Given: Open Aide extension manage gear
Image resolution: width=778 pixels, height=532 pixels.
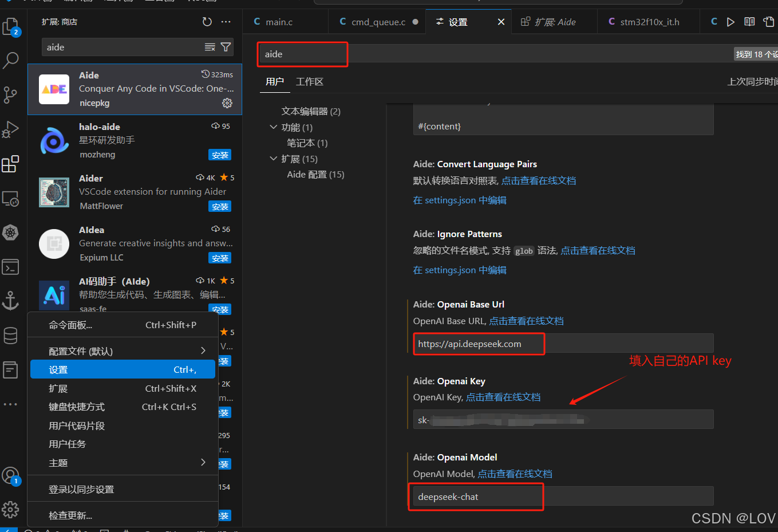Looking at the screenshot, I should (227, 103).
